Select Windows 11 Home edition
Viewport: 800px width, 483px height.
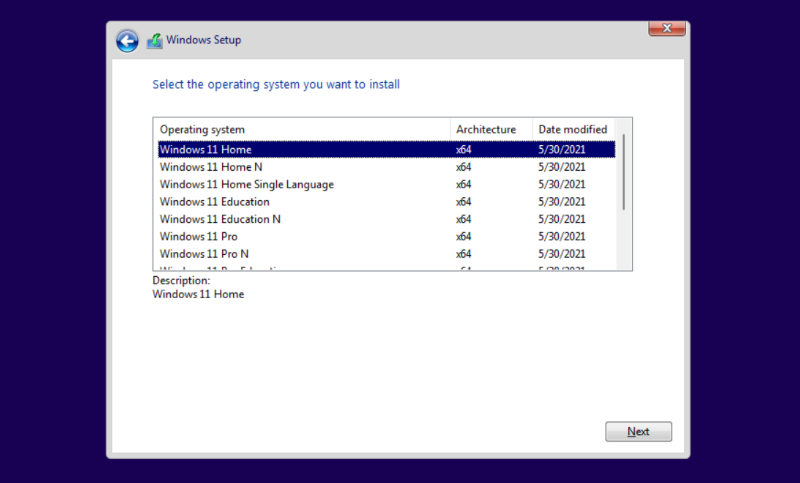pos(205,150)
